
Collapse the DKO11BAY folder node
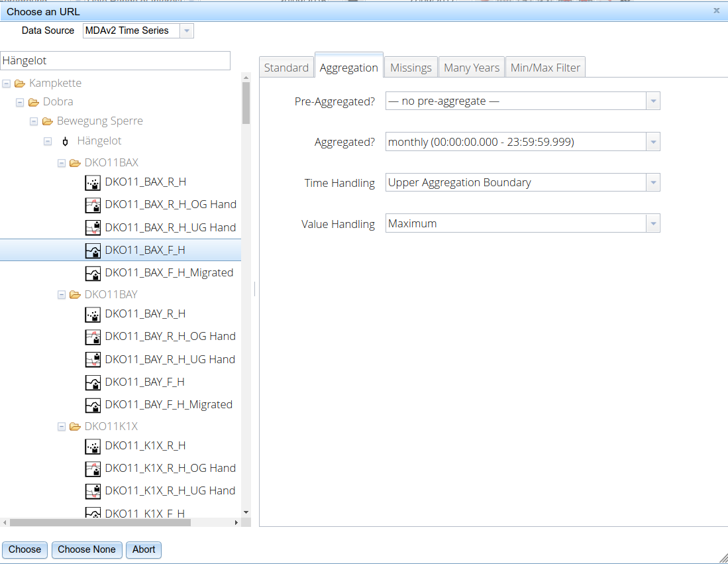pyautogui.click(x=62, y=294)
